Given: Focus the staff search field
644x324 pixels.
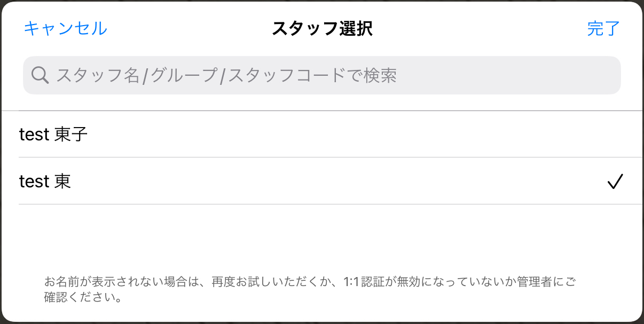Looking at the screenshot, I should (321, 75).
